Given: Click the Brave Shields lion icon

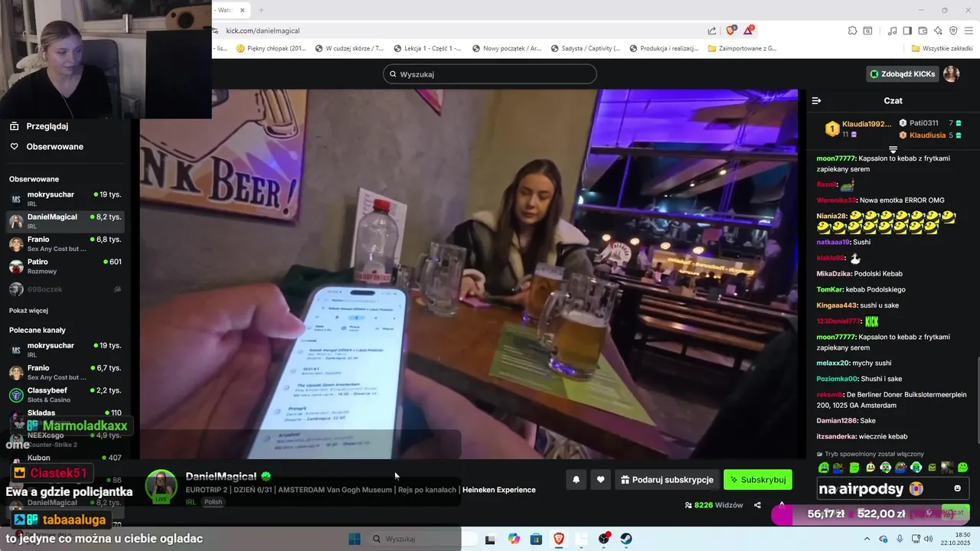Looking at the screenshot, I should coord(731,31).
